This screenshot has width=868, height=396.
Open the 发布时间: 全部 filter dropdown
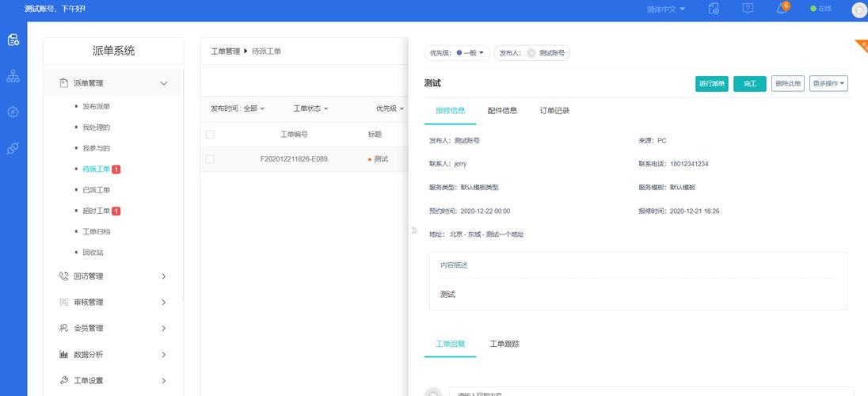[x=238, y=109]
